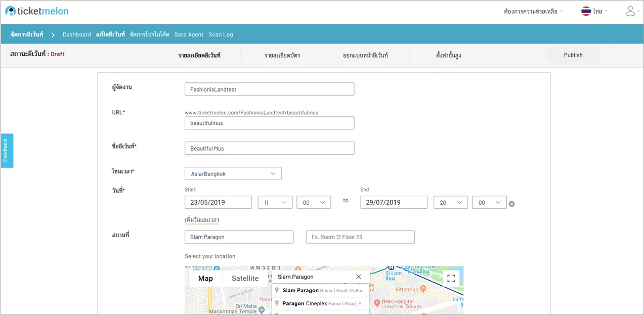
Task: Switch the map to Satellite view
Action: click(x=245, y=278)
